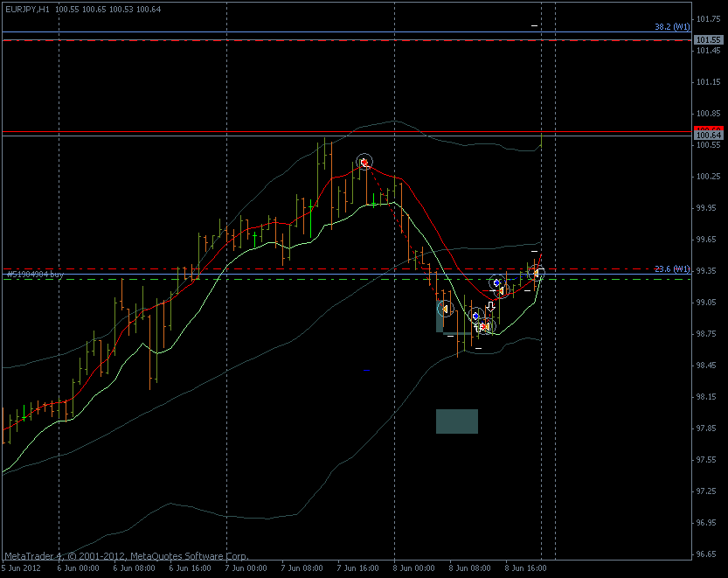This screenshot has height=578, width=728.
Task: Click the red 100.68 price tag on the axis
Action: coord(709,129)
